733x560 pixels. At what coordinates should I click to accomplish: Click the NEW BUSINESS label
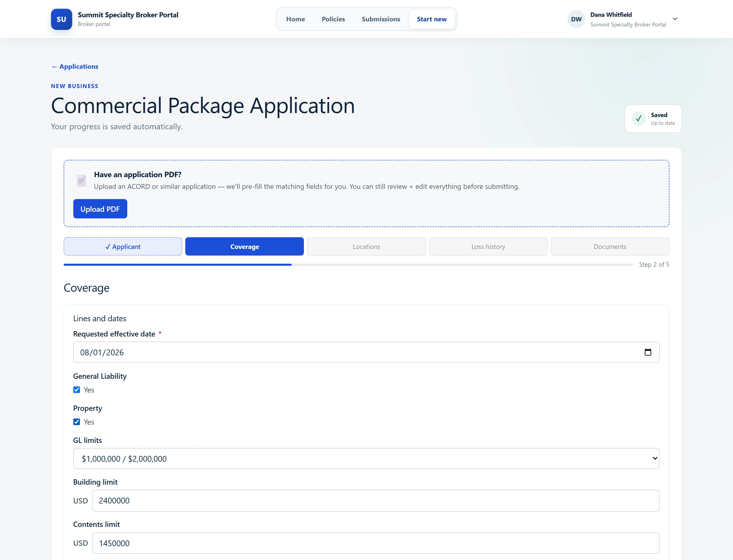coord(75,86)
